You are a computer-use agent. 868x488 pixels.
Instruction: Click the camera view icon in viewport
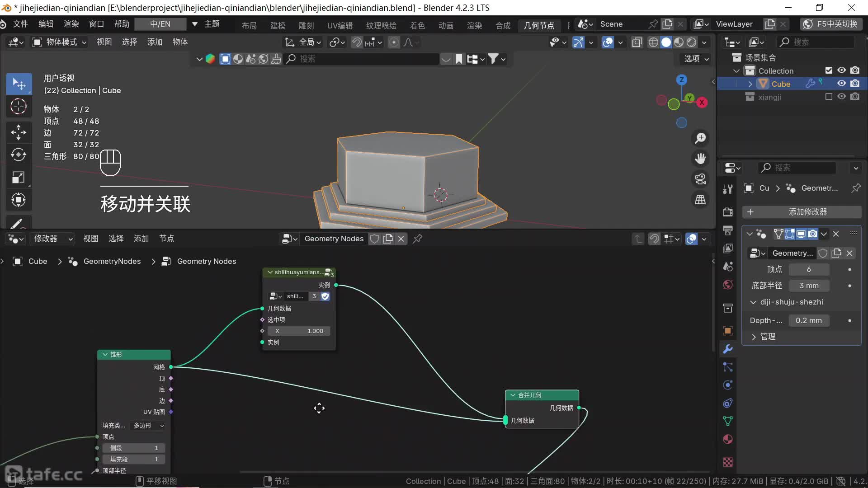pyautogui.click(x=700, y=179)
